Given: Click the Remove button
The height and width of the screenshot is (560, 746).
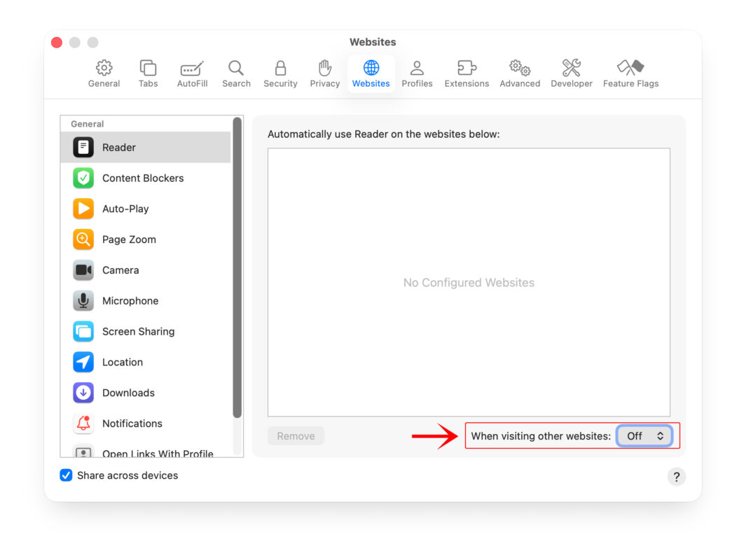Looking at the screenshot, I should coord(296,435).
